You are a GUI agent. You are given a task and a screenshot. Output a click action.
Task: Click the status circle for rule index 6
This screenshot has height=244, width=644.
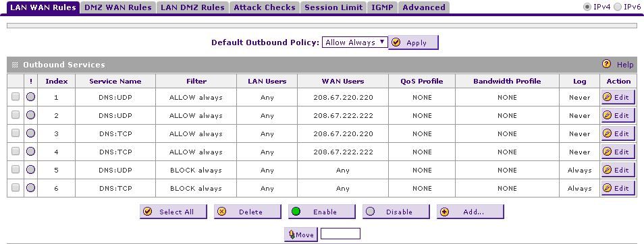(x=30, y=188)
